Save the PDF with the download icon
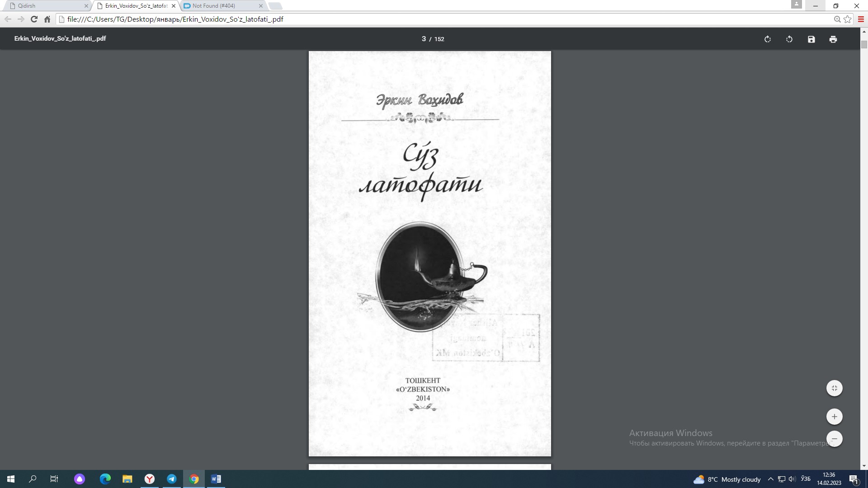The width and height of the screenshot is (868, 488). pyautogui.click(x=811, y=39)
